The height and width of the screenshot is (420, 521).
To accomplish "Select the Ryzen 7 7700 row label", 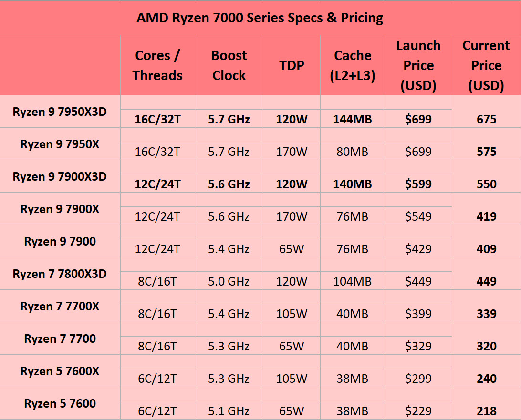I will point(60,339).
